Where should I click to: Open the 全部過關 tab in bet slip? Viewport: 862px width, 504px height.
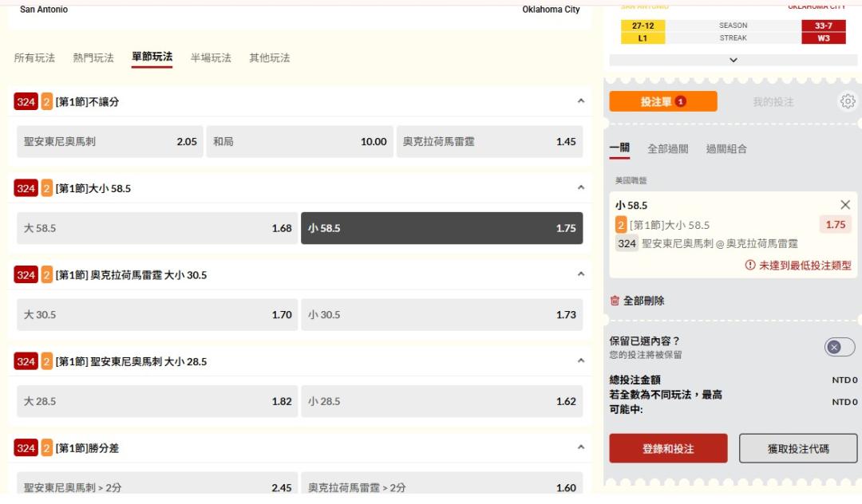tap(667, 149)
